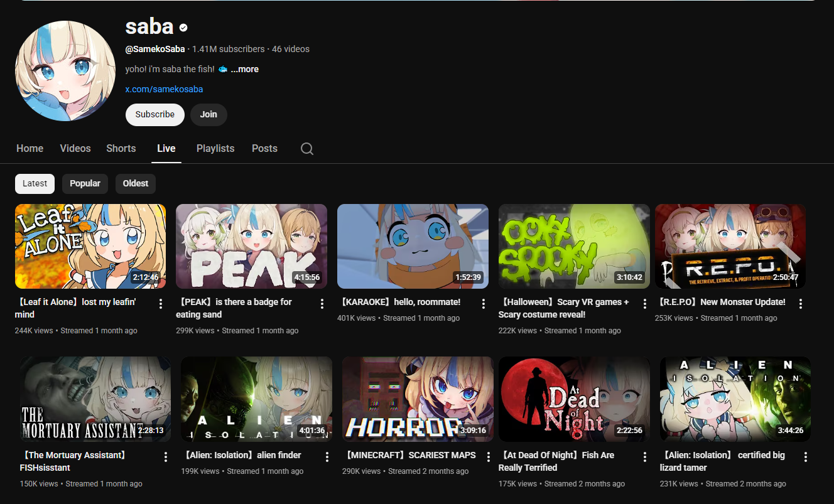Play the Minecraft HORROR thumbnail
Image resolution: width=834 pixels, height=504 pixels.
418,399
